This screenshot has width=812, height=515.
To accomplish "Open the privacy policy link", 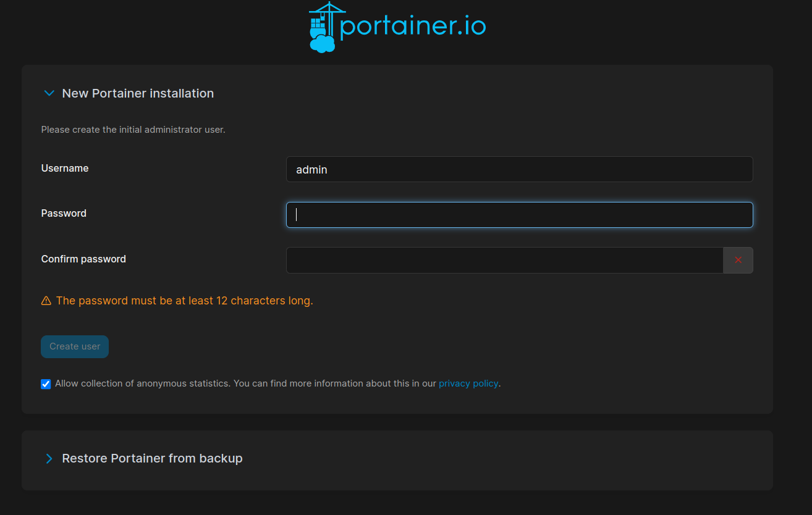I will tap(468, 383).
